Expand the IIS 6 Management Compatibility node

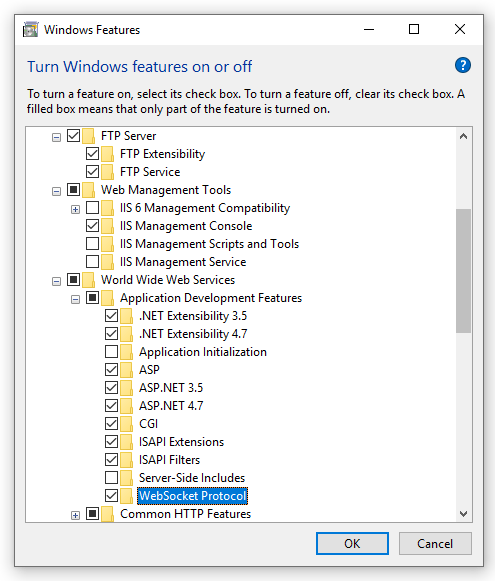click(75, 209)
